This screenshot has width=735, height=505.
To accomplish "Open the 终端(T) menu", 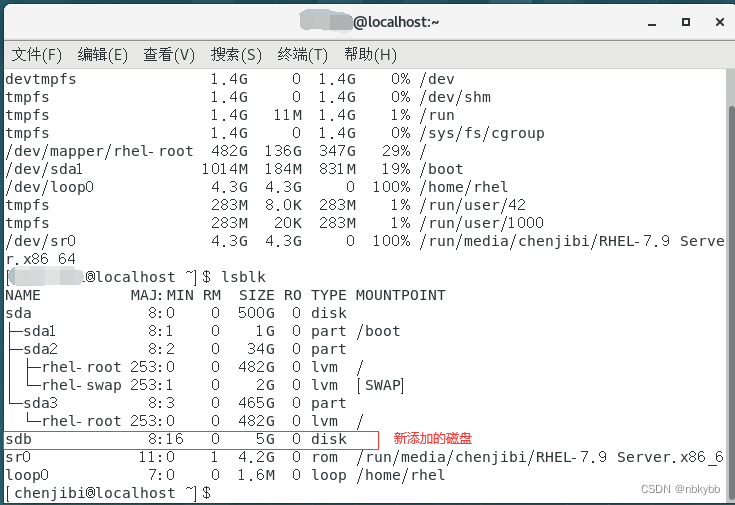I will pyautogui.click(x=303, y=55).
